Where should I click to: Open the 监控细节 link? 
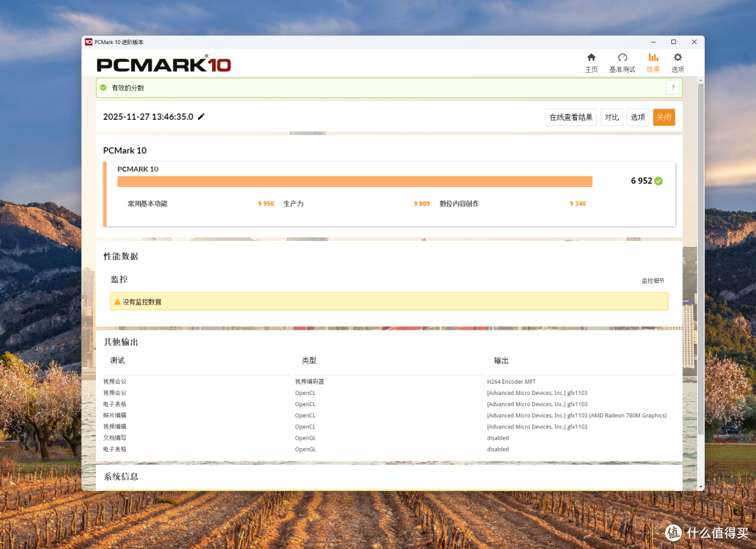pyautogui.click(x=653, y=281)
